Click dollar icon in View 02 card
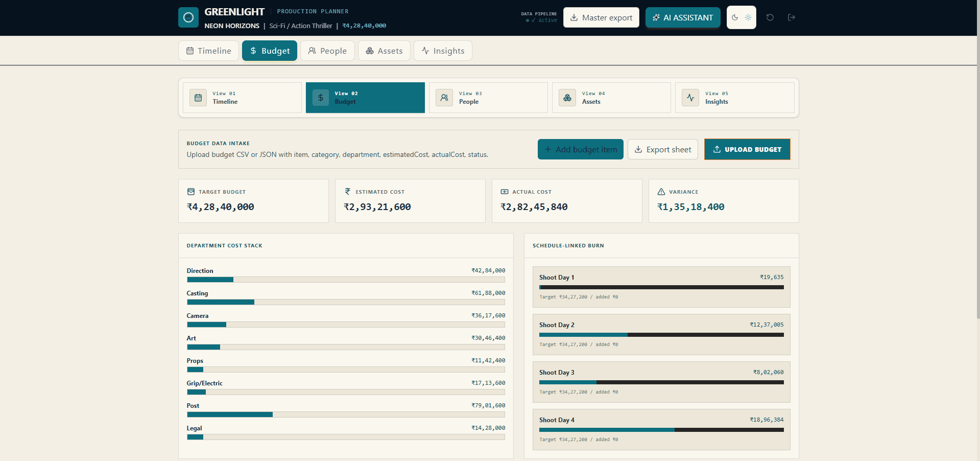The image size is (980, 461). click(x=321, y=98)
